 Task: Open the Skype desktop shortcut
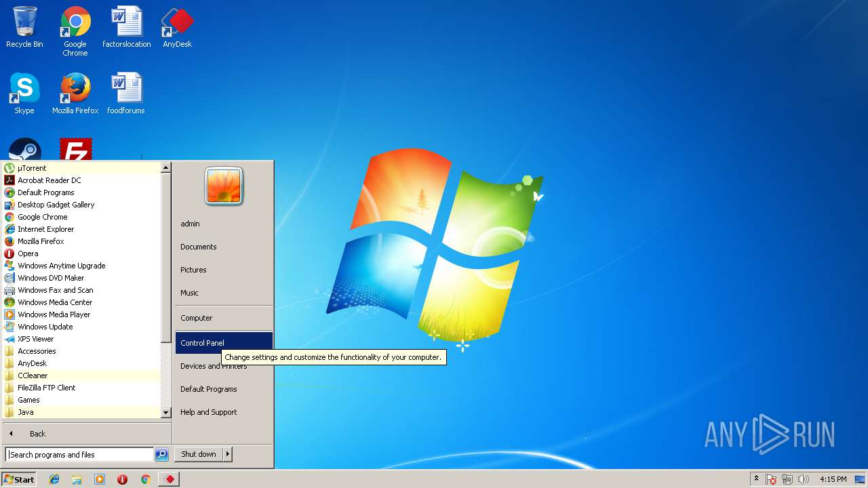24,94
